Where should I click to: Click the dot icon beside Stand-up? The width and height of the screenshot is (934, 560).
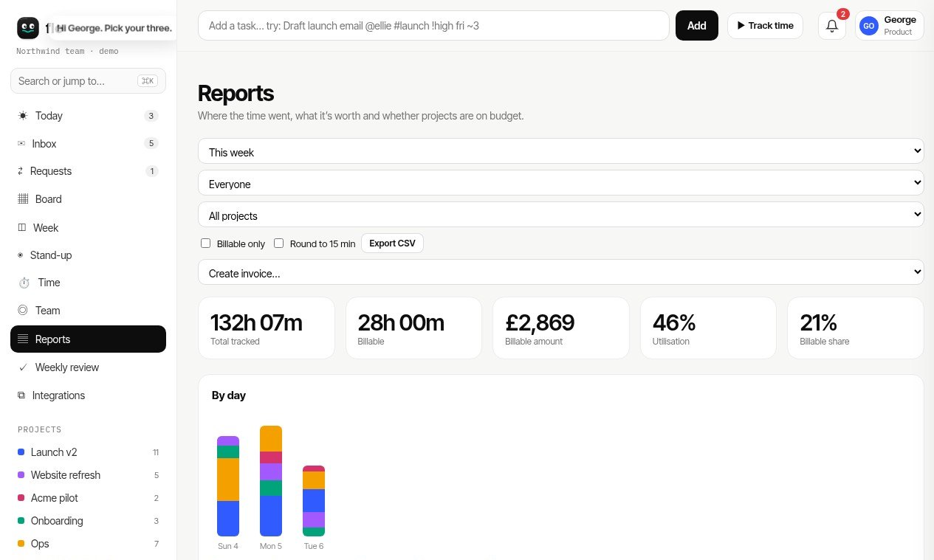[x=21, y=255]
